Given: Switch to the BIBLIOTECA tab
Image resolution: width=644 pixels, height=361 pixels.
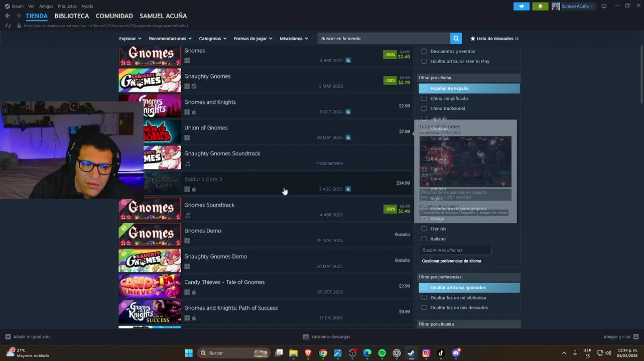Looking at the screenshot, I should point(72,16).
